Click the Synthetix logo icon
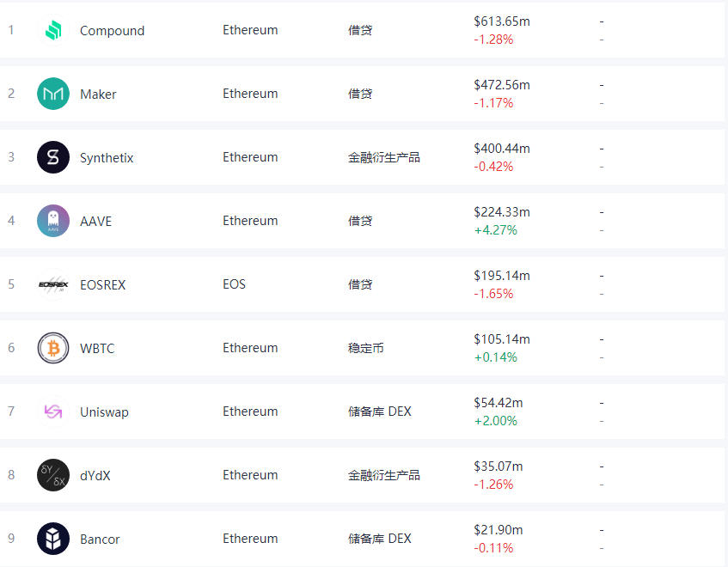The image size is (728, 567). (53, 157)
